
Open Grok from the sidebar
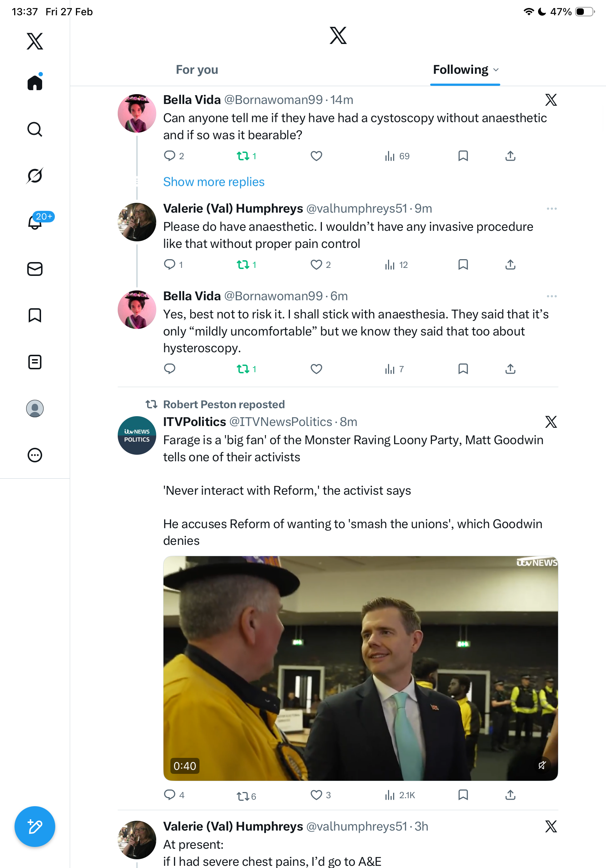point(35,176)
